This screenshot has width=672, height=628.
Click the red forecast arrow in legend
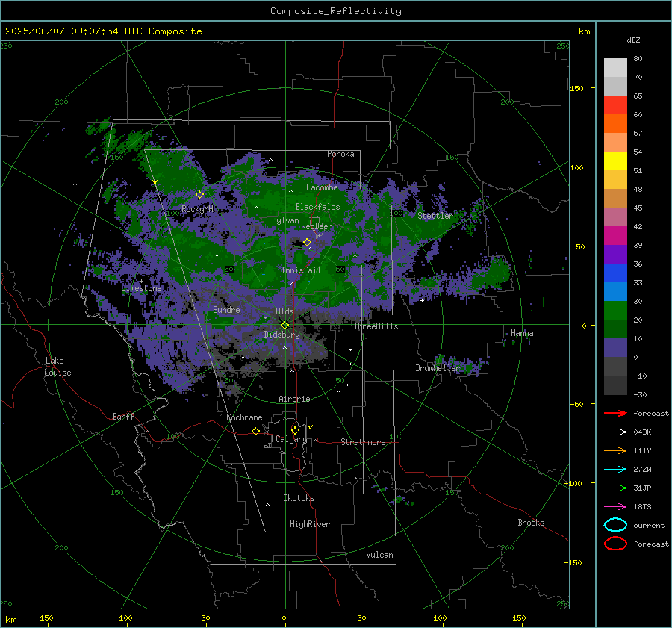tap(615, 413)
